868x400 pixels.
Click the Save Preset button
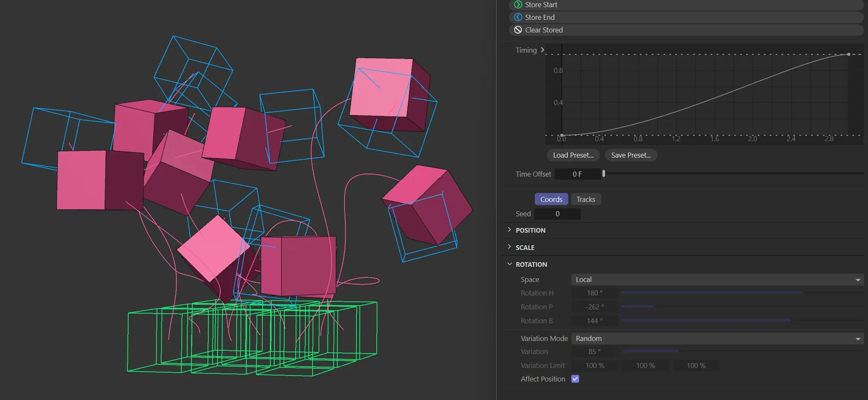pyautogui.click(x=631, y=155)
